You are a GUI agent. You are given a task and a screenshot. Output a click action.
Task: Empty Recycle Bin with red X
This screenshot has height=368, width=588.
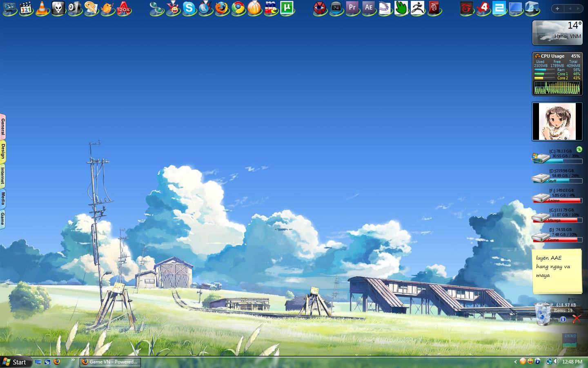(x=577, y=319)
